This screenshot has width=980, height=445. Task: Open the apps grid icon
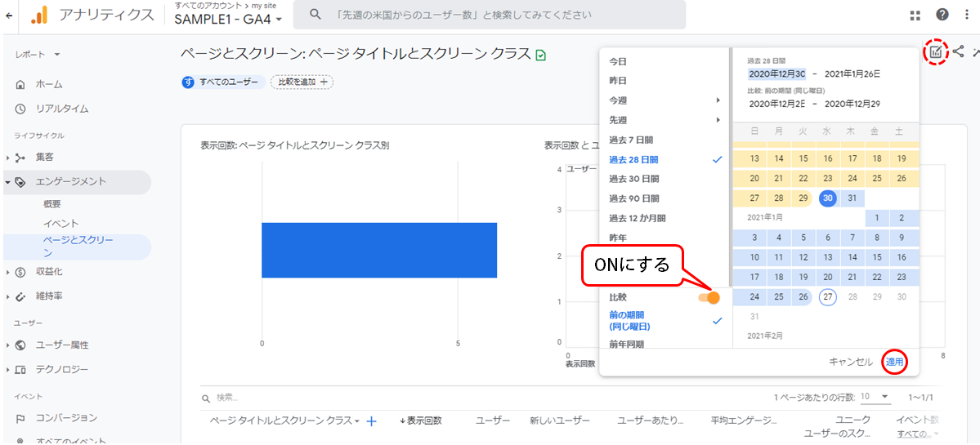point(915,15)
